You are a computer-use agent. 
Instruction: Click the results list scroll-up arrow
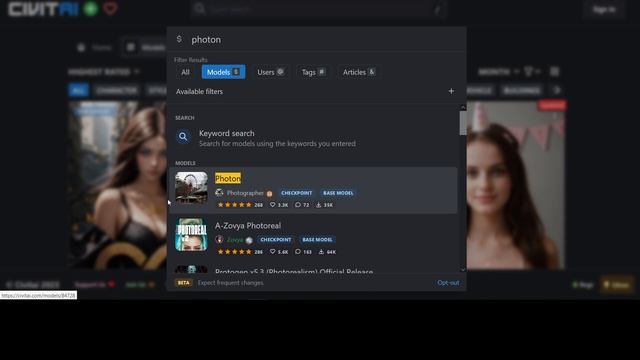(x=463, y=107)
